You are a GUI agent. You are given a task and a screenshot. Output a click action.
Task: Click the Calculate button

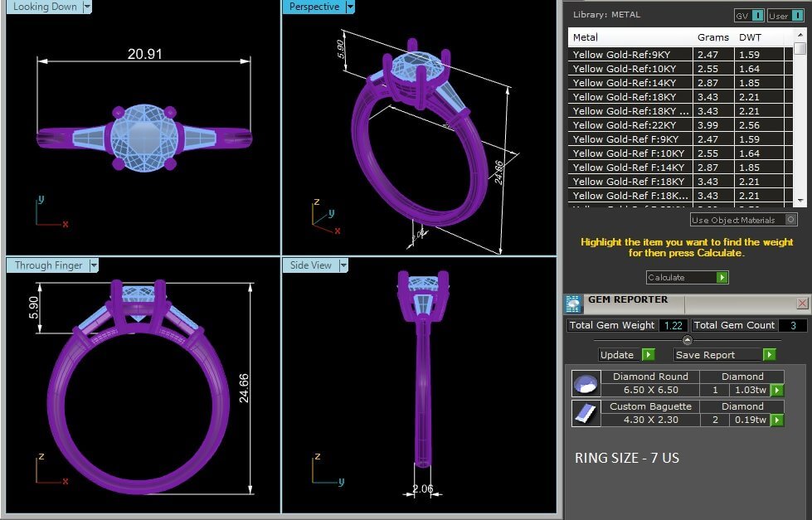688,278
